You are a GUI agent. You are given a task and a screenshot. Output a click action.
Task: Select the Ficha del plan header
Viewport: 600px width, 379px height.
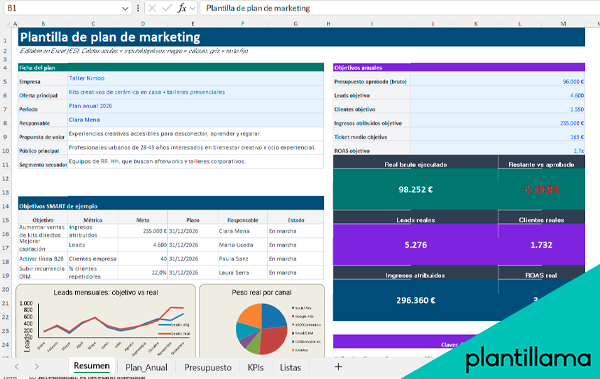[171, 67]
